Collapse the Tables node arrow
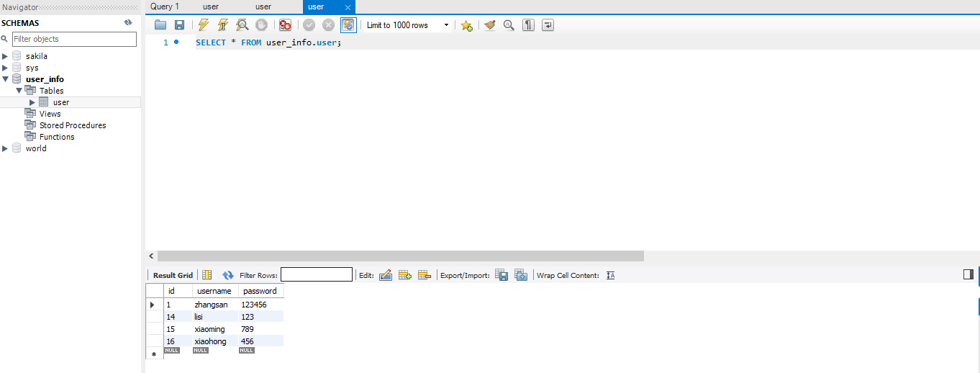The width and height of the screenshot is (980, 373). click(x=19, y=91)
